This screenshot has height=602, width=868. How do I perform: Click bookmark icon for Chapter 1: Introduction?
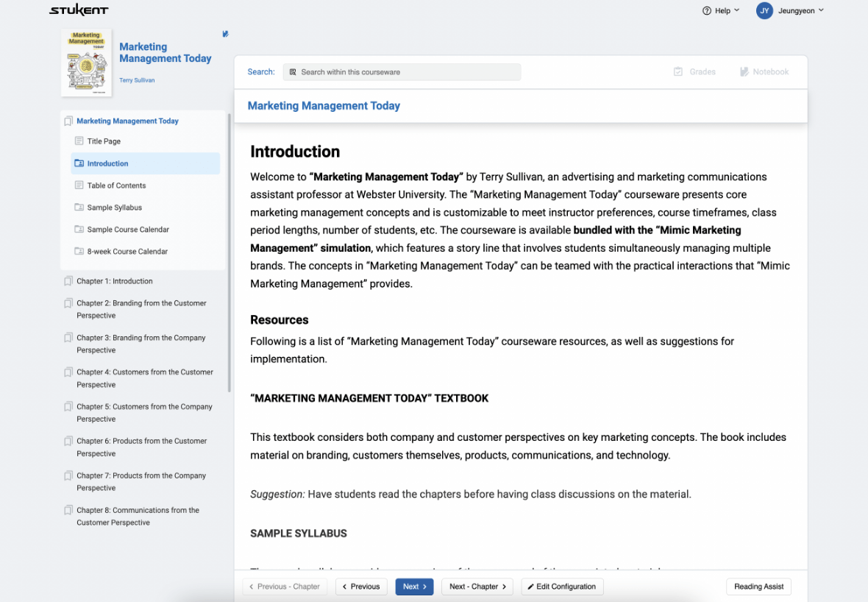pos(68,281)
